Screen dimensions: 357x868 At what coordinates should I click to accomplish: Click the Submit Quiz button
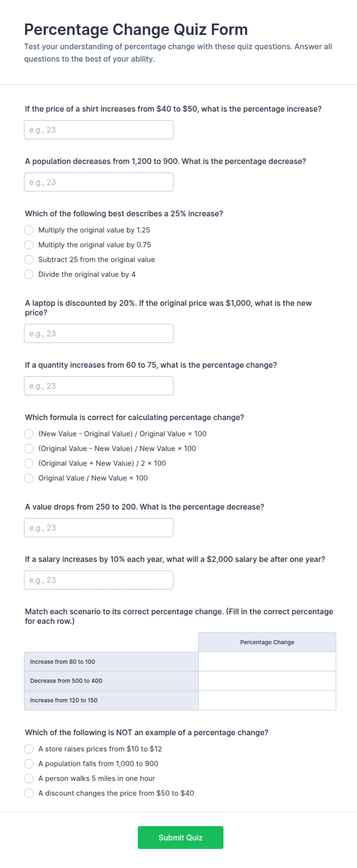pyautogui.click(x=180, y=838)
